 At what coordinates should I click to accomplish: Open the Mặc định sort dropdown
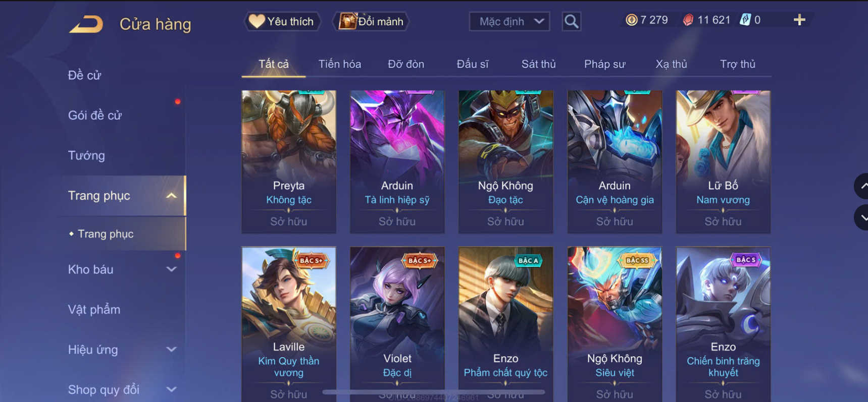tap(509, 21)
